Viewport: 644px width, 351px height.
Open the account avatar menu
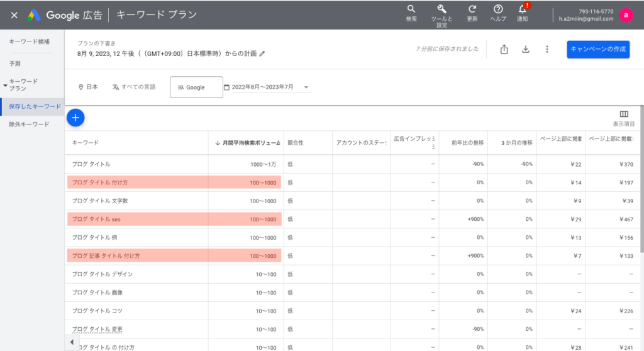point(626,15)
